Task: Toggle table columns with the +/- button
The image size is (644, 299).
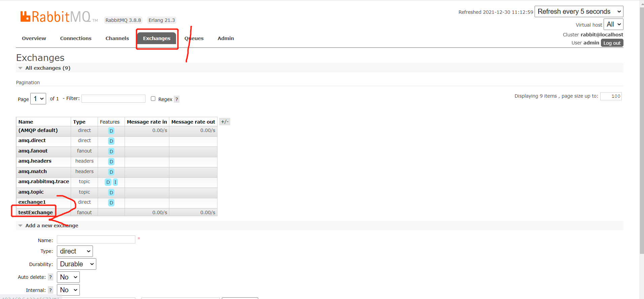Action: [x=225, y=122]
